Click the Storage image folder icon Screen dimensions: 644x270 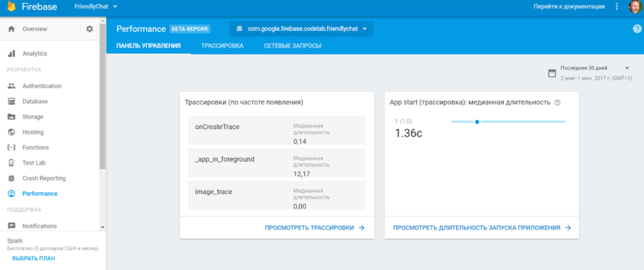coord(12,117)
